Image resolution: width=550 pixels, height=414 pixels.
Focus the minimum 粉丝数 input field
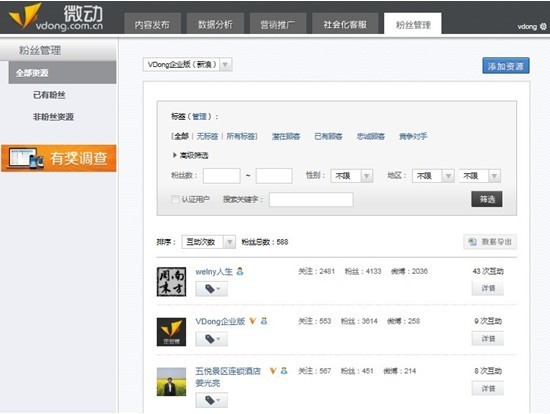[x=222, y=176]
